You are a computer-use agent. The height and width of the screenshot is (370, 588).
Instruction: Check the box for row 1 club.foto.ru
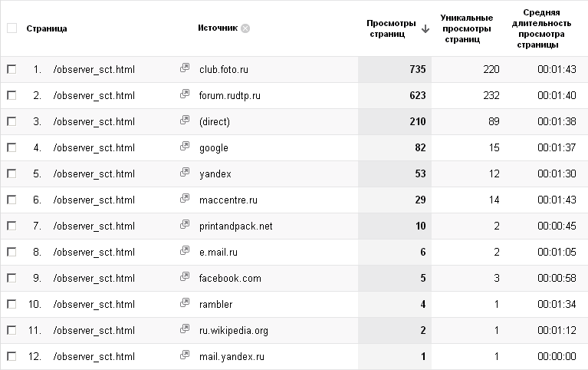click(x=11, y=69)
